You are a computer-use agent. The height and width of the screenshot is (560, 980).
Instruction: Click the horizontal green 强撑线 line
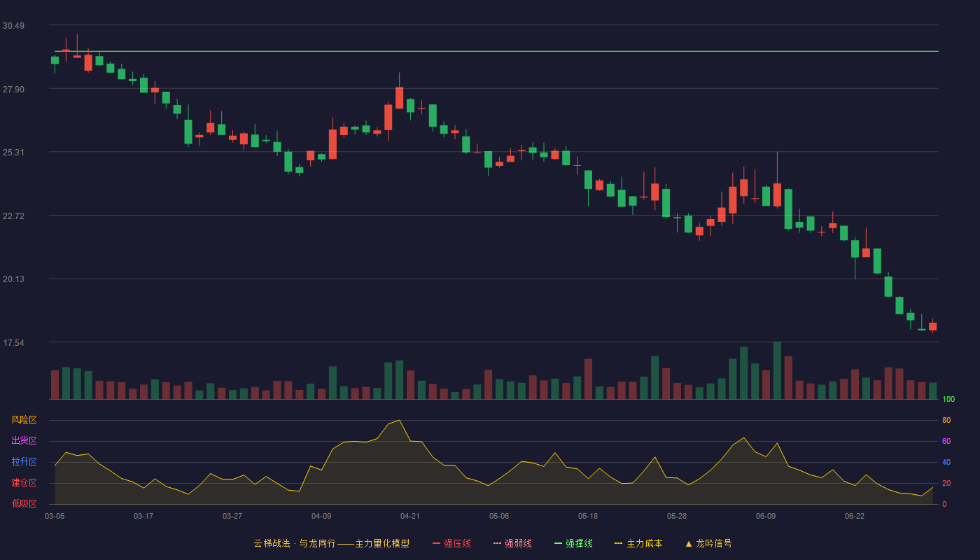click(496, 51)
